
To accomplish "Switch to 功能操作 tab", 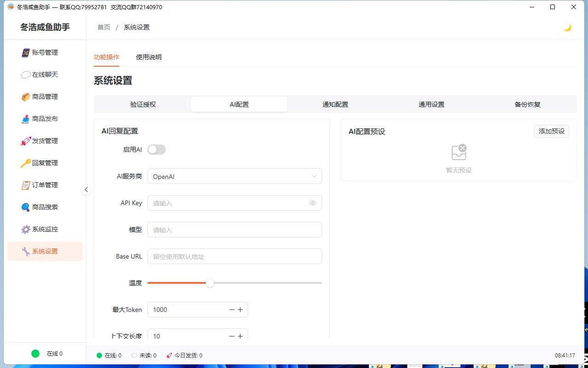I will (107, 57).
